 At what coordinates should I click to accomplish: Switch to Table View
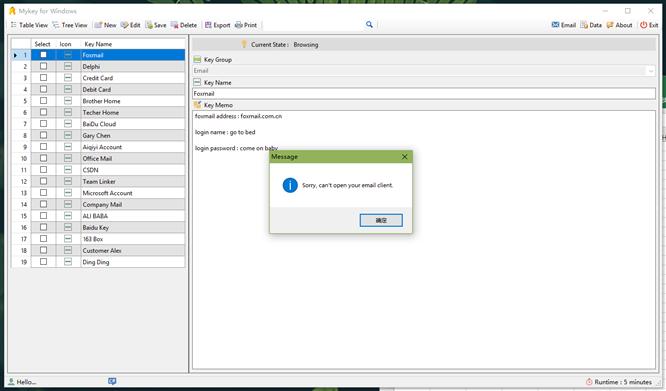[x=29, y=25]
